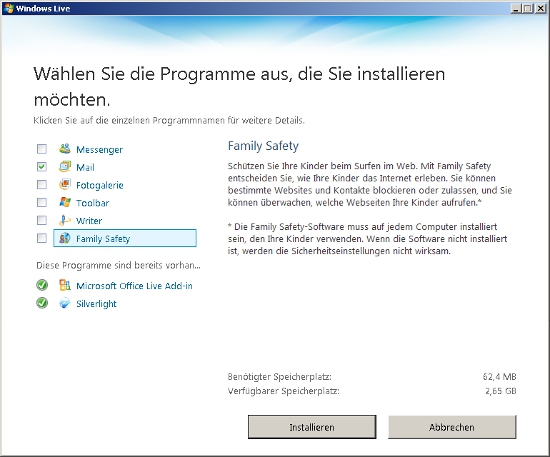The height and width of the screenshot is (457, 550).
Task: Select the Writer program name
Action: [x=89, y=221]
